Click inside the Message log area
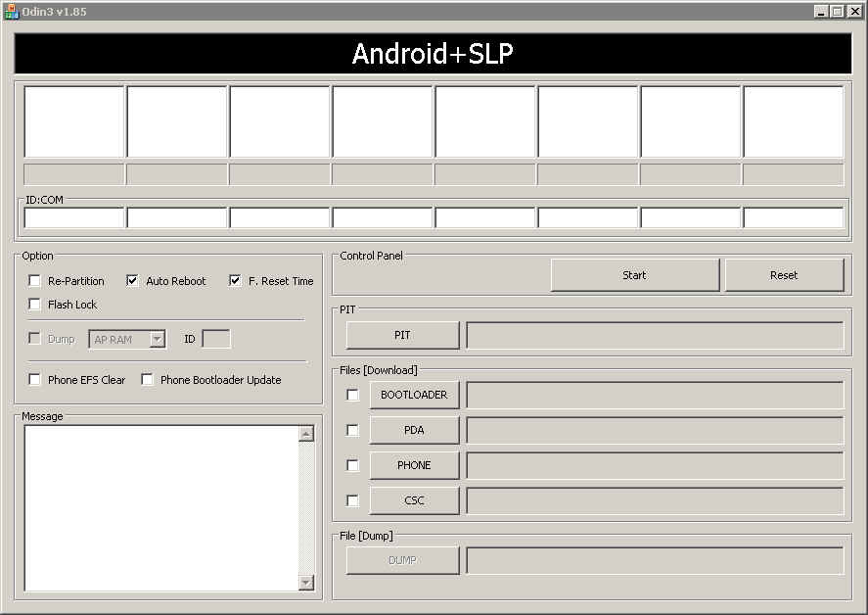868x615 pixels. click(x=161, y=508)
